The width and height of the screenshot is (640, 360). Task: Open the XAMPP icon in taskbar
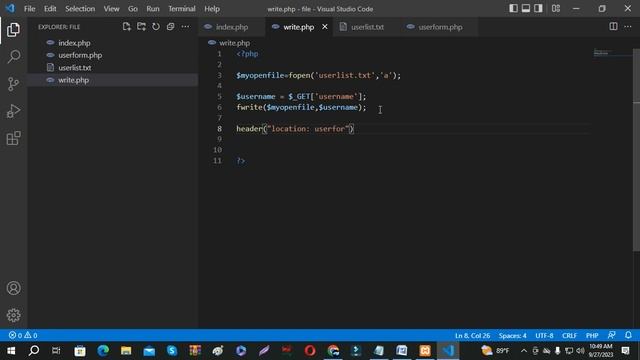tap(425, 351)
